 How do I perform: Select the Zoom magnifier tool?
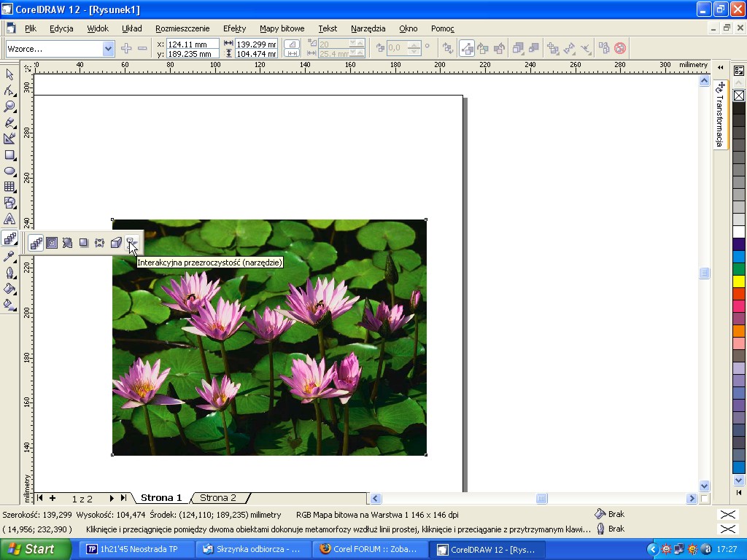point(9,106)
